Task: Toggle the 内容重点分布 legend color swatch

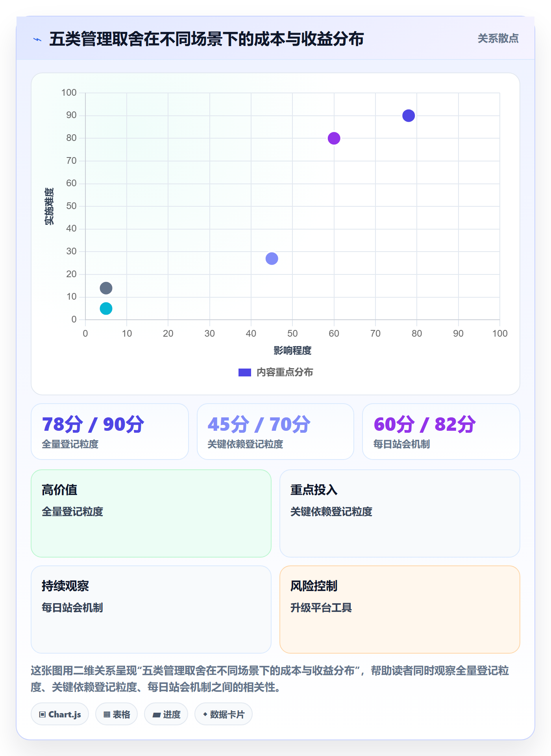Action: click(245, 372)
